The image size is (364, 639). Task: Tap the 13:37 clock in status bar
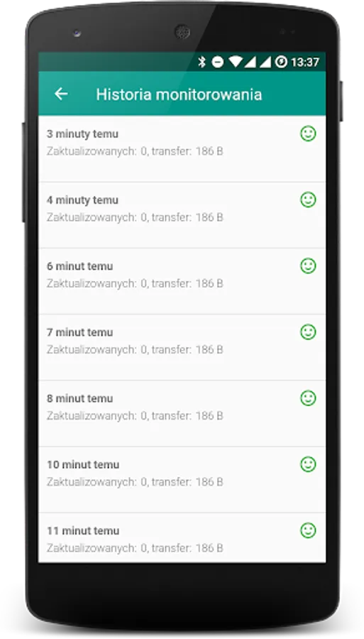pyautogui.click(x=305, y=62)
